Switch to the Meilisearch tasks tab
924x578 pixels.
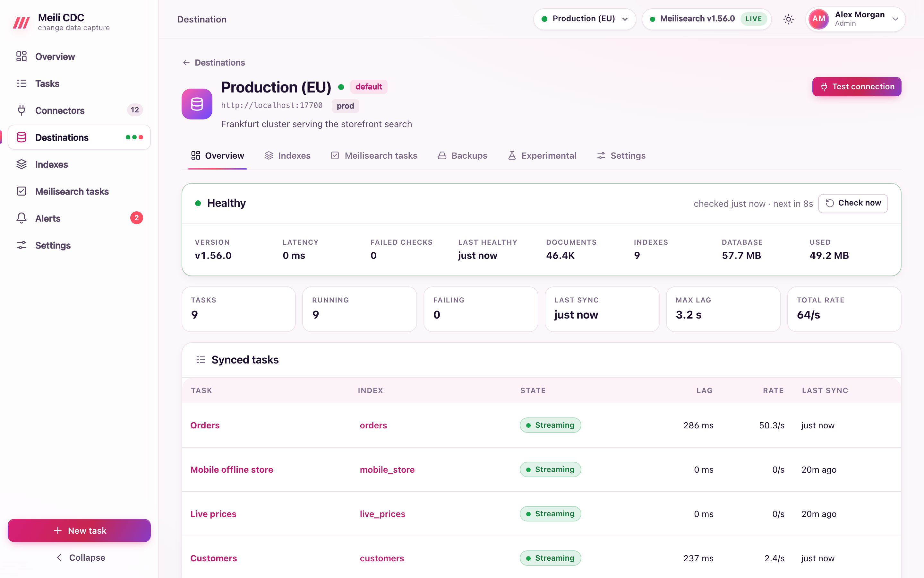click(374, 156)
